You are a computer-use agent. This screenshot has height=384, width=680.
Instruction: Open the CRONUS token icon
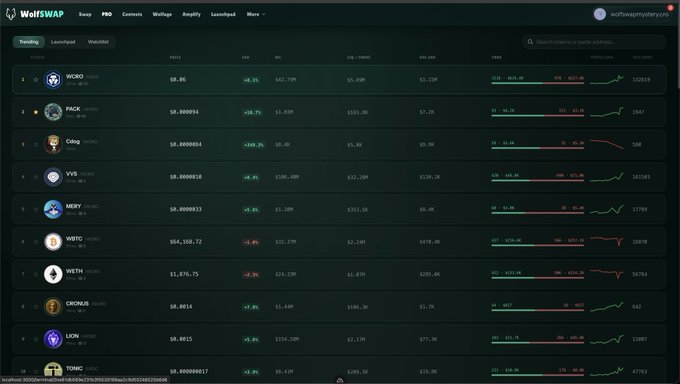(x=53, y=306)
